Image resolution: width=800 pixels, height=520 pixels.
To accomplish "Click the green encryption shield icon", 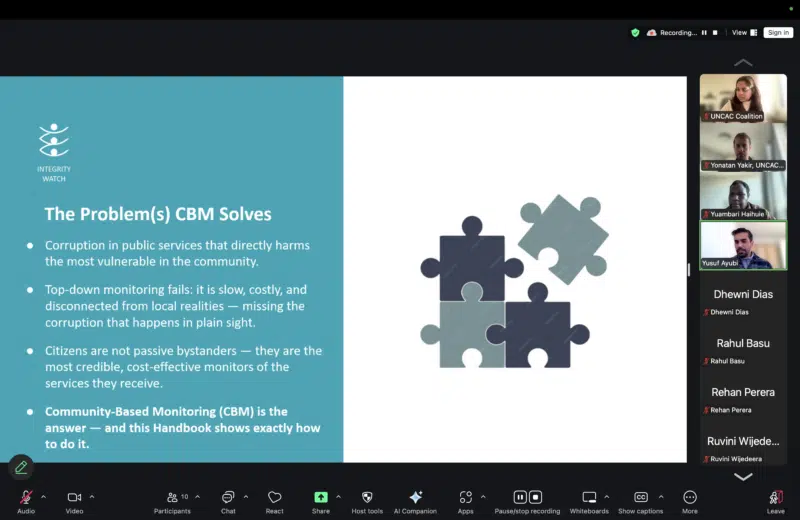I will (635, 32).
